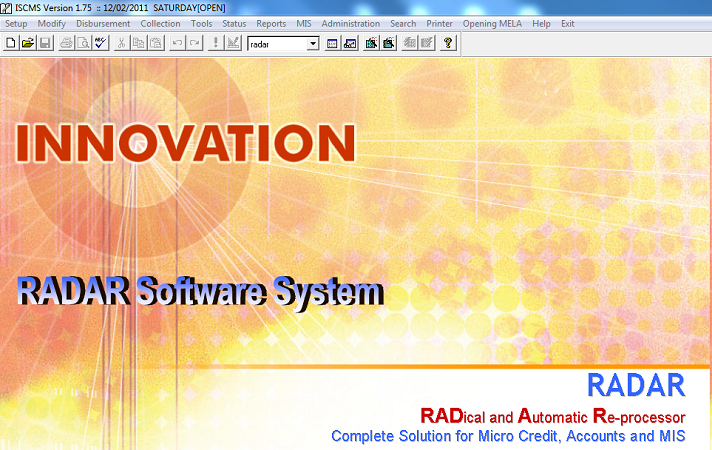712x450 pixels.
Task: Click the exclamation mark toolbar icon
Action: pos(215,43)
